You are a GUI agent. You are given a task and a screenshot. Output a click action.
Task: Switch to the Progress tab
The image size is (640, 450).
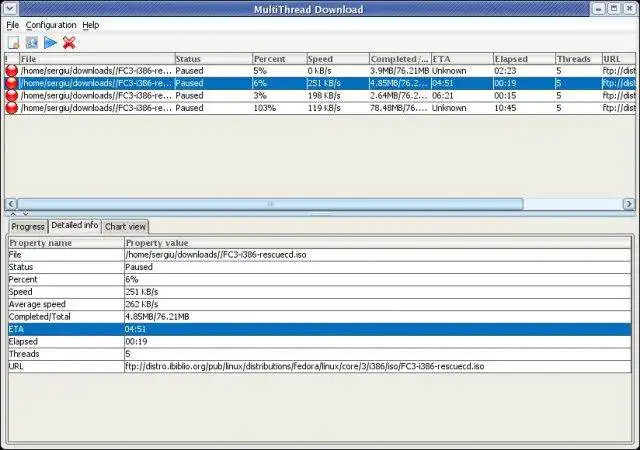[28, 227]
